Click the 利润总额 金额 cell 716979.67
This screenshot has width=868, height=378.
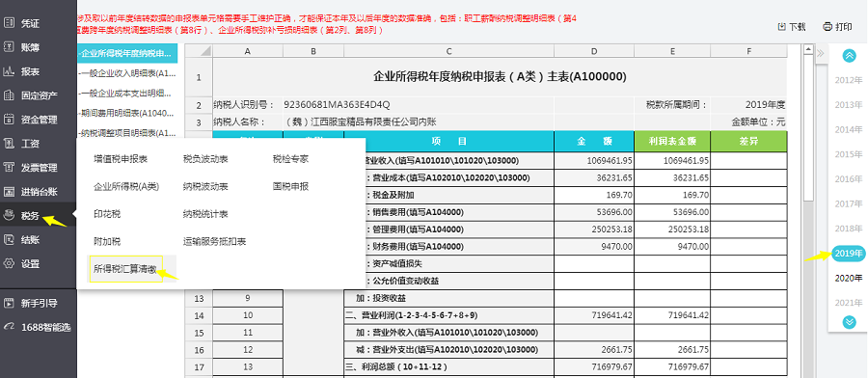594,367
